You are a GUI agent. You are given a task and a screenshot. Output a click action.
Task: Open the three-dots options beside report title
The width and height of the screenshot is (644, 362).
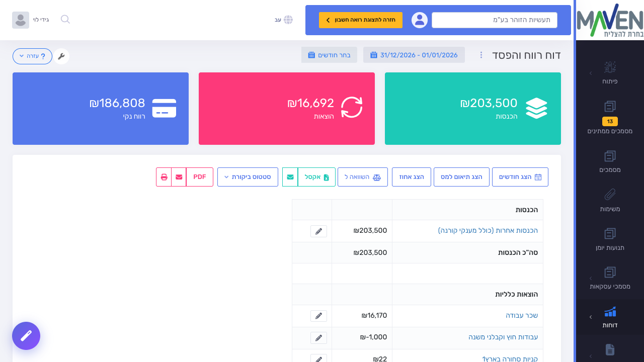[481, 55]
